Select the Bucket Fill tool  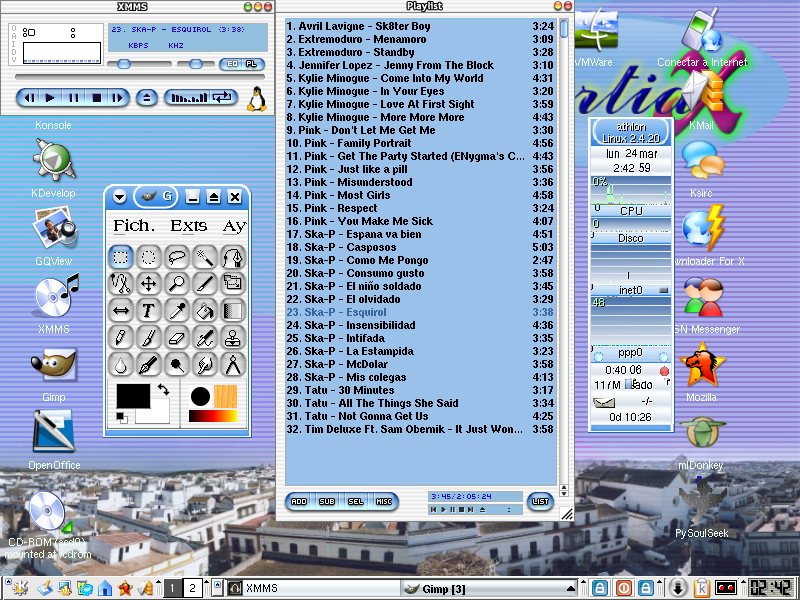point(205,311)
